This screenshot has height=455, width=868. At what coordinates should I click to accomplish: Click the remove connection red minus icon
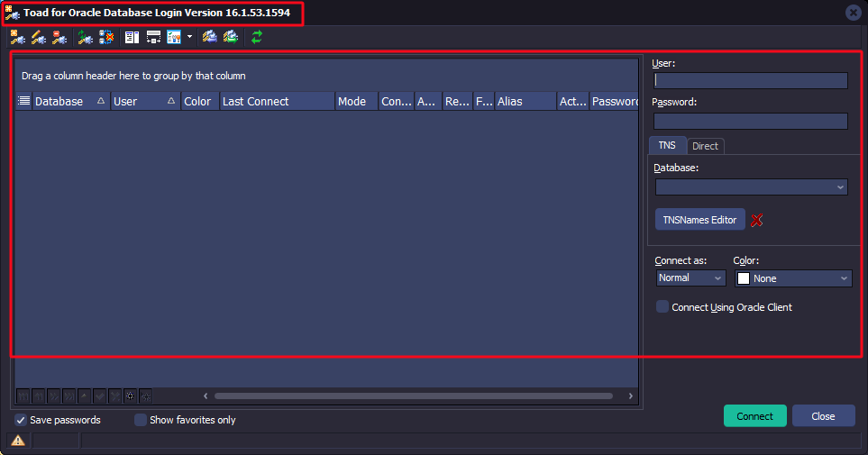coord(59,37)
